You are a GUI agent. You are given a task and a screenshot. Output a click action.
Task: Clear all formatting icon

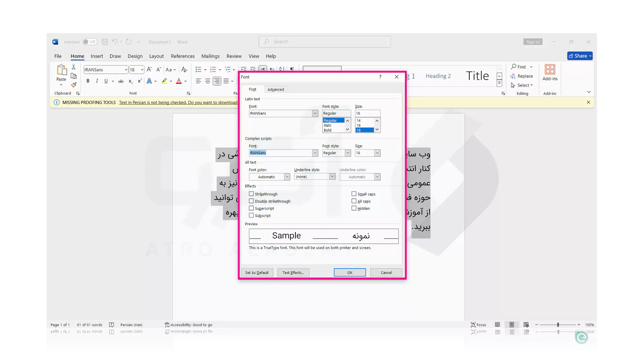coord(184,69)
